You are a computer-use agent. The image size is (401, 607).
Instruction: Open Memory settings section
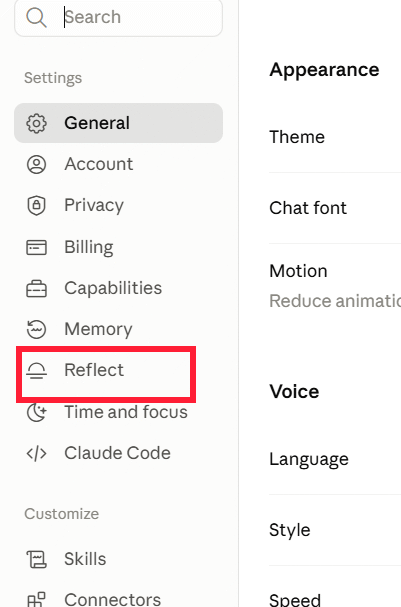(118, 329)
